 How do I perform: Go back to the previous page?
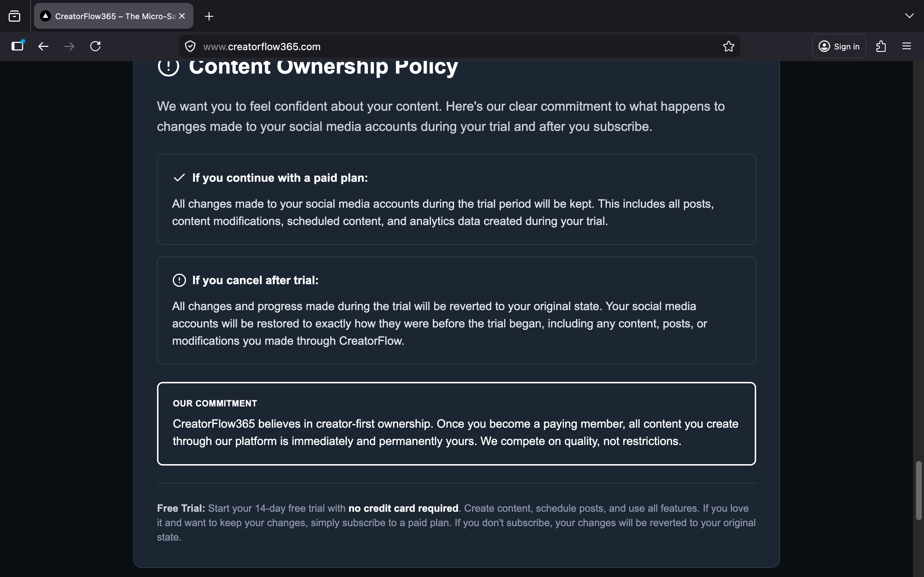pyautogui.click(x=44, y=46)
